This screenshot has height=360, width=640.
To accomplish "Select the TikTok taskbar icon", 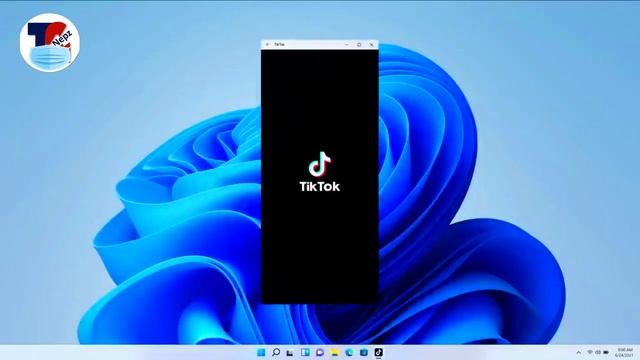I will [x=378, y=352].
